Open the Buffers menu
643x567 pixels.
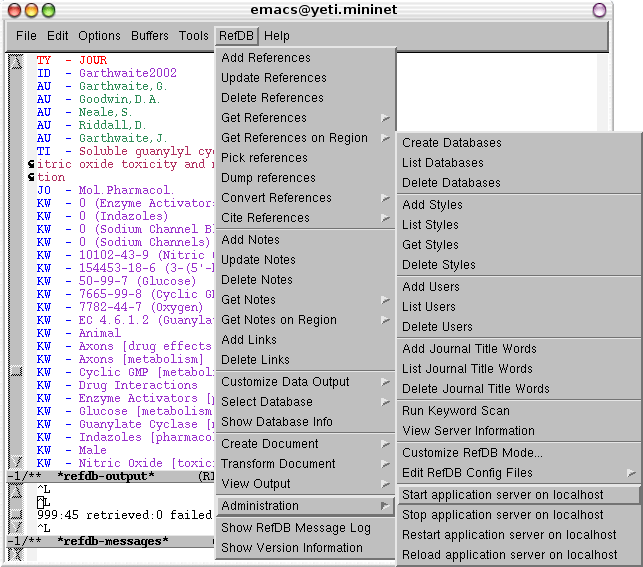(150, 36)
